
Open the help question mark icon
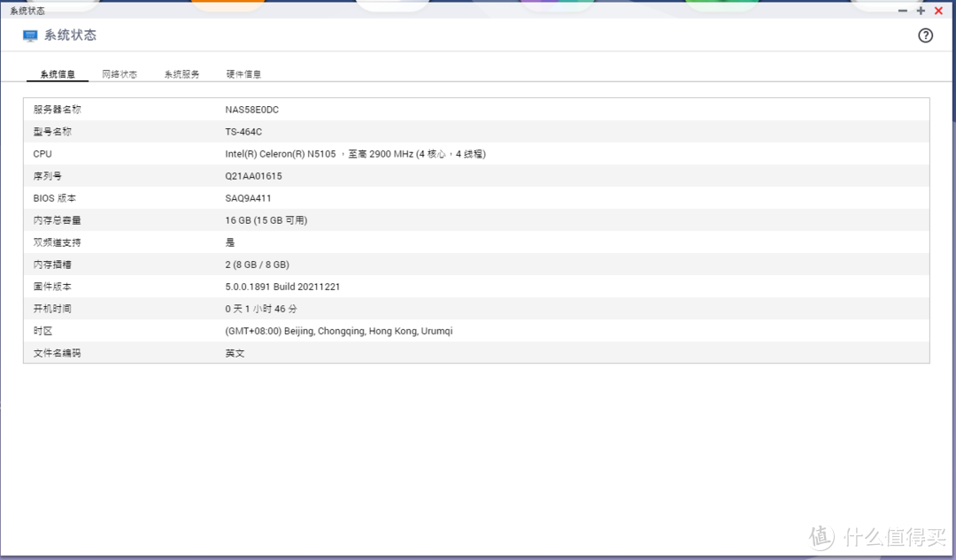pyautogui.click(x=925, y=35)
